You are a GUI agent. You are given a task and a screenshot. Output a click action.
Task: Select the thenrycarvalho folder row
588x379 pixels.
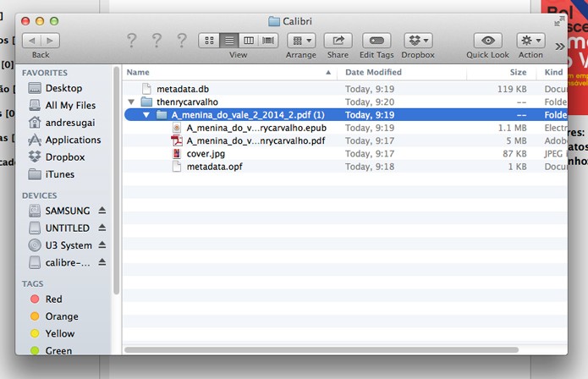tap(345, 102)
